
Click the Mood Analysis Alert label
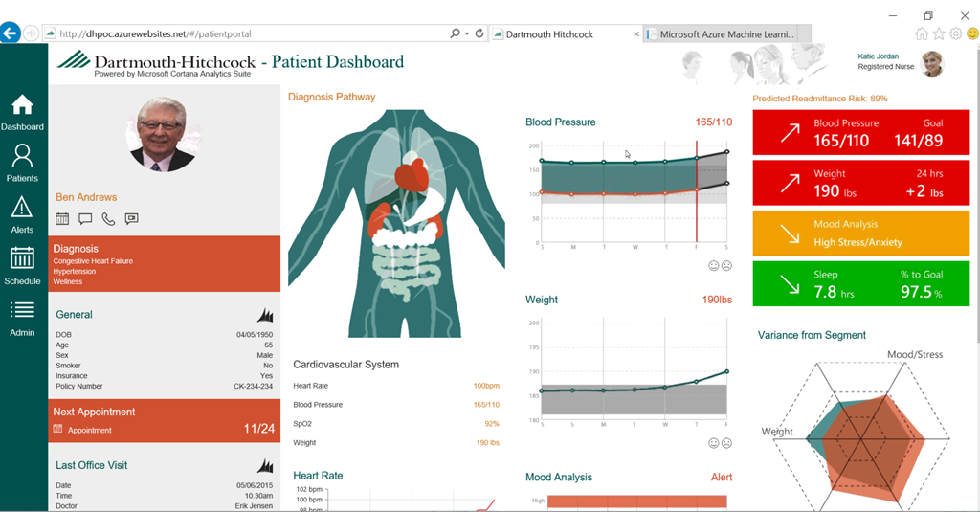point(722,477)
